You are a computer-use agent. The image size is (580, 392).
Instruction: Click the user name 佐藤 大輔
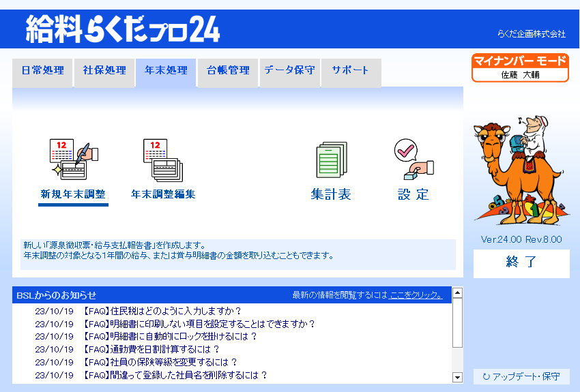click(x=520, y=75)
